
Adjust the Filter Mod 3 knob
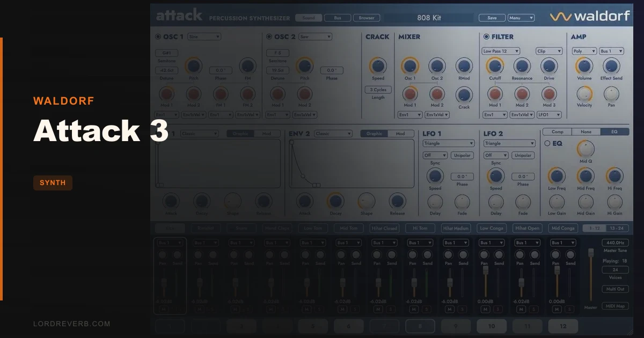click(x=548, y=94)
